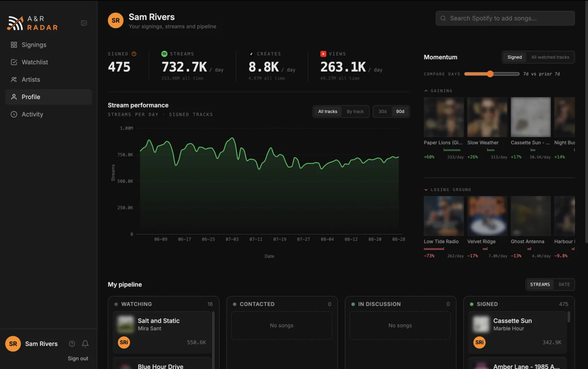Open notifications bell icon
The width and height of the screenshot is (588, 369).
(85, 344)
